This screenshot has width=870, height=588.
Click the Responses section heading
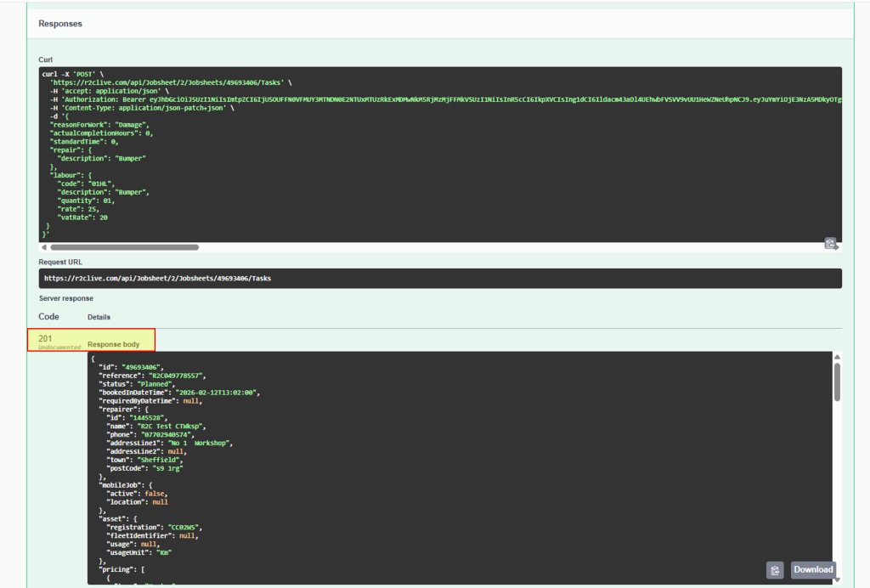pos(60,24)
